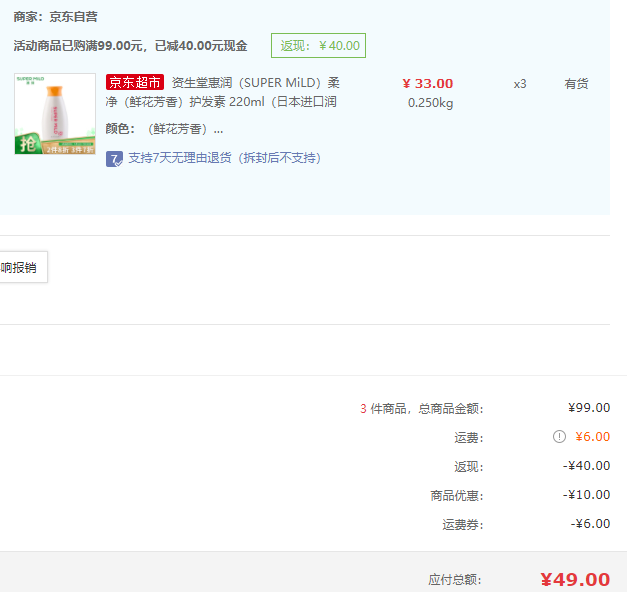Open the shampoo product thumbnail image

coord(55,114)
